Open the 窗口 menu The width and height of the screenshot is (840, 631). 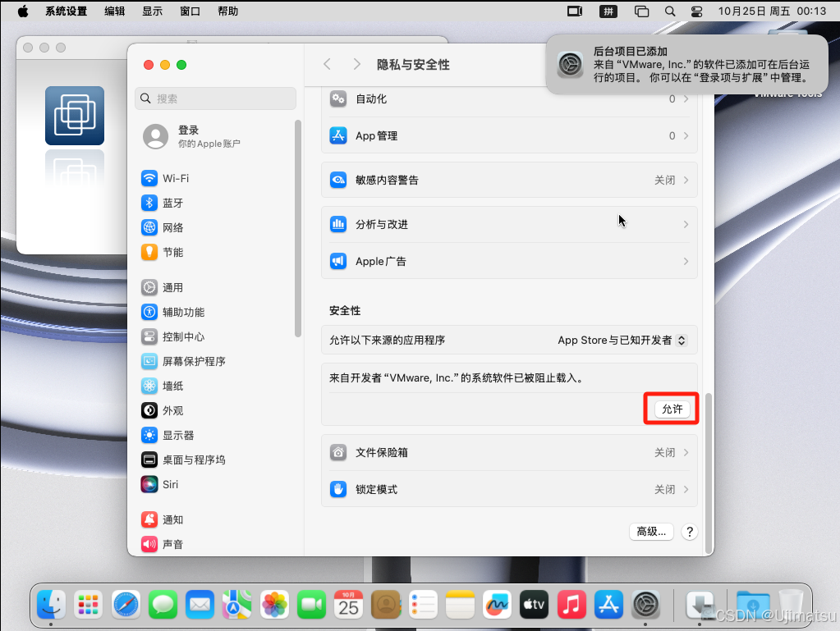[190, 11]
